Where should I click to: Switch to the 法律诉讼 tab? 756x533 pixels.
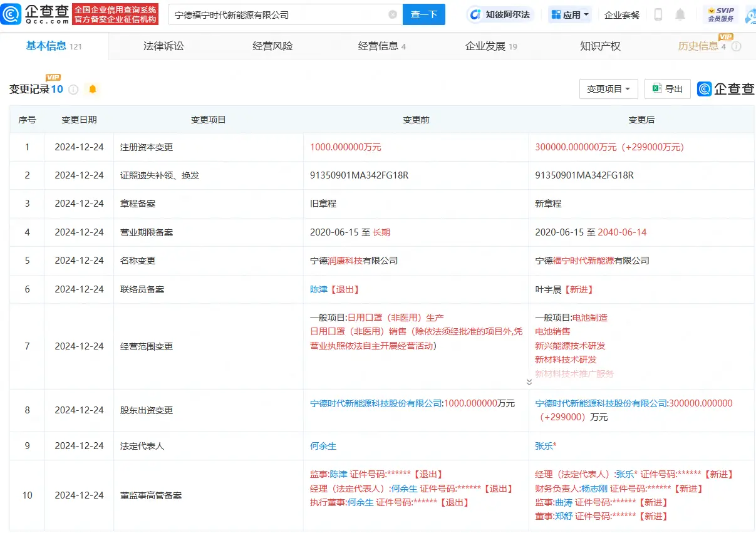click(163, 45)
